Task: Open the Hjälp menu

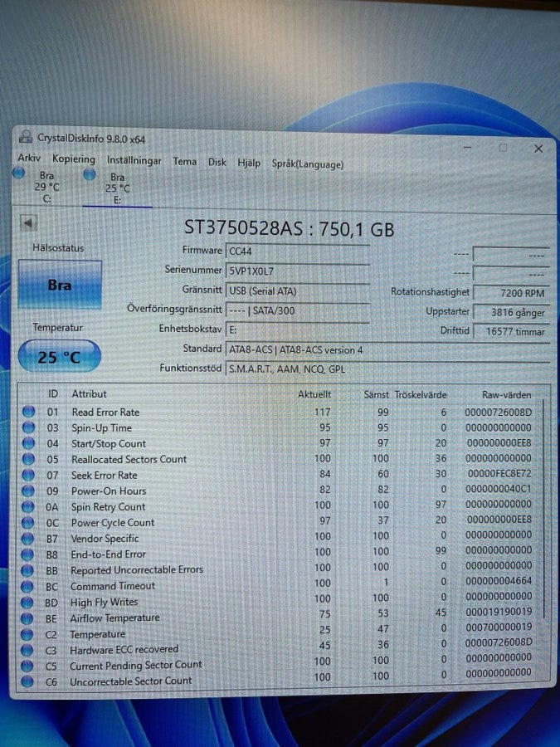Action: pyautogui.click(x=249, y=163)
